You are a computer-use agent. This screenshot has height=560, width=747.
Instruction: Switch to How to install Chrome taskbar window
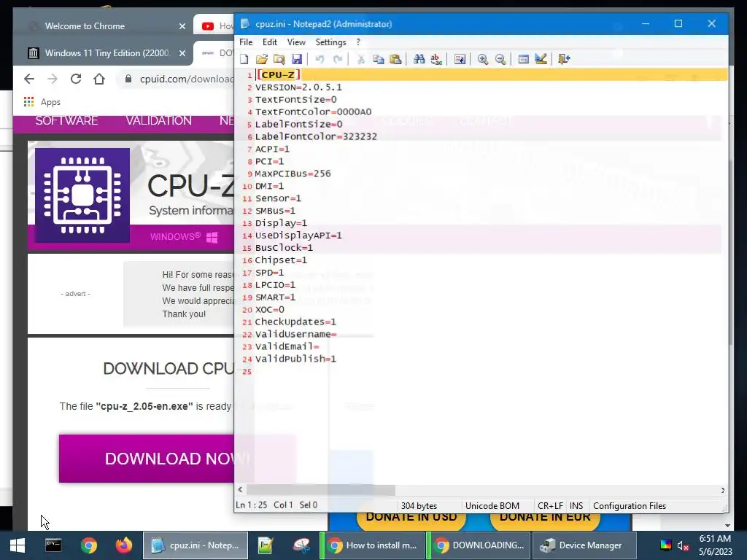[371, 545]
